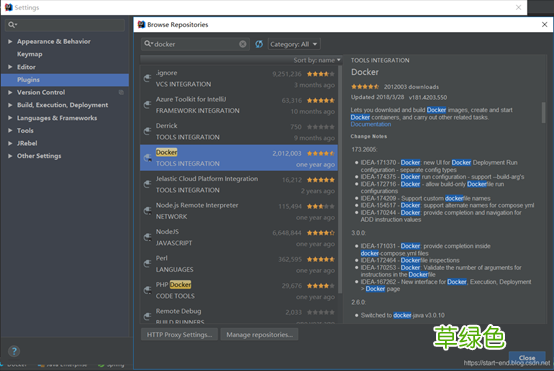Select Plugins in settings tree

click(x=65, y=80)
